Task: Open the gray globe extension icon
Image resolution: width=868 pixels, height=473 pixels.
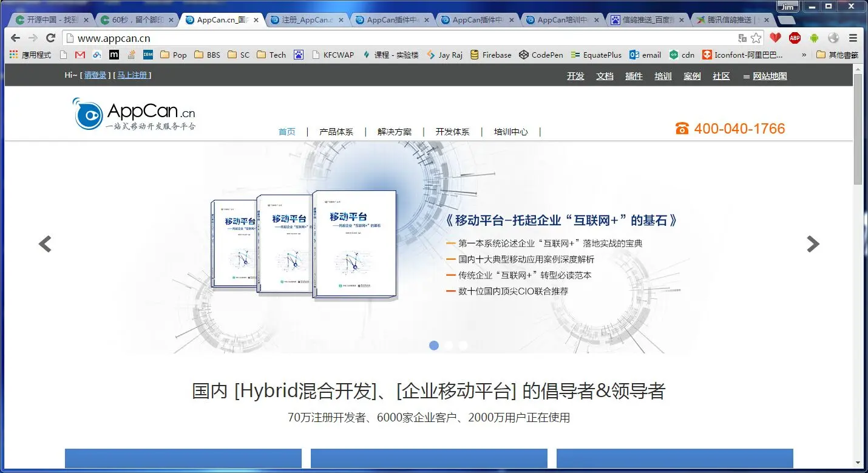Action: click(833, 38)
